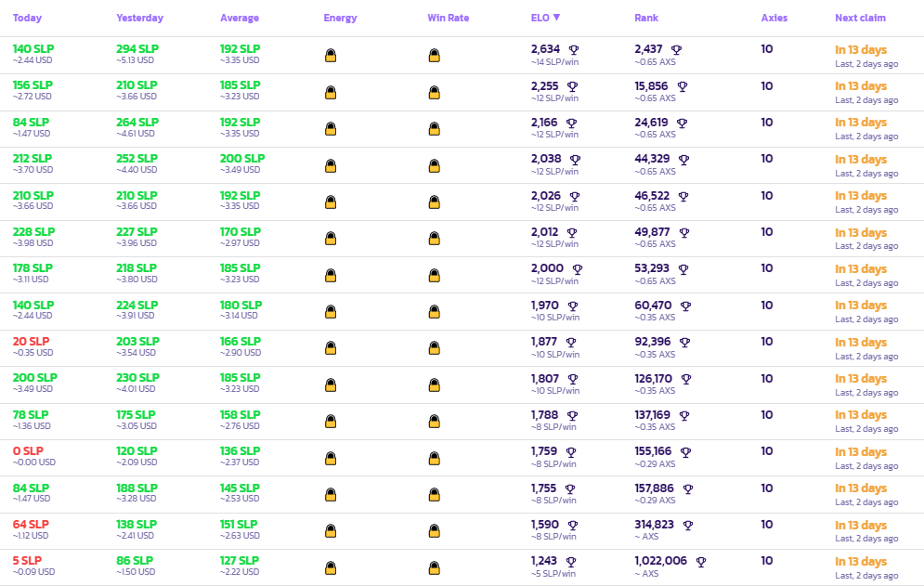Select the "156 SLP" today value
The width and height of the screenshot is (924, 586).
pos(33,85)
